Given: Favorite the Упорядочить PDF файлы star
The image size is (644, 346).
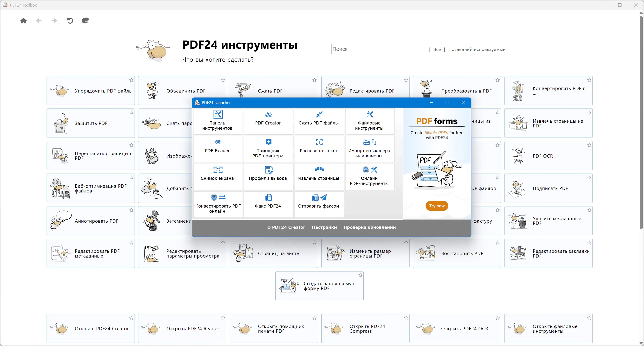Looking at the screenshot, I should 131,80.
